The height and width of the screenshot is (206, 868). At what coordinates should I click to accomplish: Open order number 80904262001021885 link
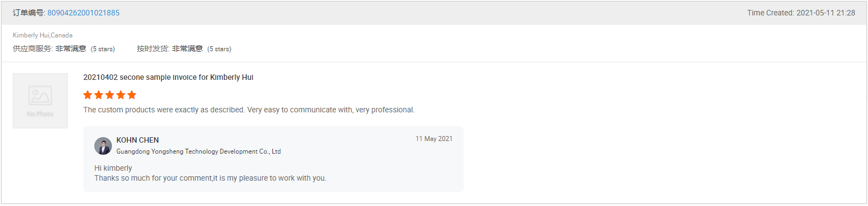pyautogui.click(x=83, y=13)
